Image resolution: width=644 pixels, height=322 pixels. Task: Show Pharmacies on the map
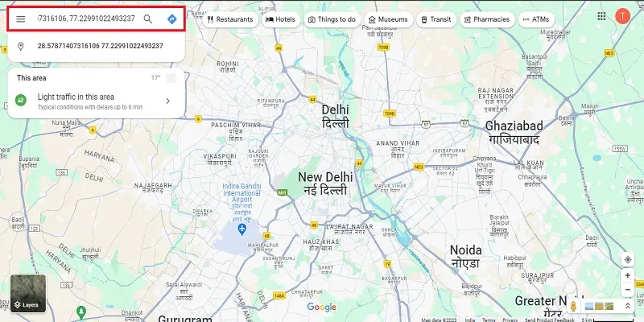(487, 19)
